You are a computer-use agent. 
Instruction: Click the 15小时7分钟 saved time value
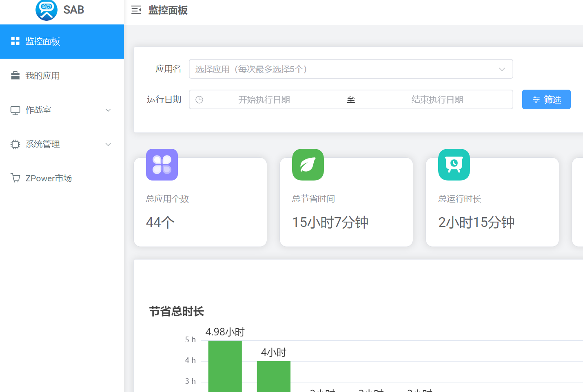pyautogui.click(x=330, y=222)
